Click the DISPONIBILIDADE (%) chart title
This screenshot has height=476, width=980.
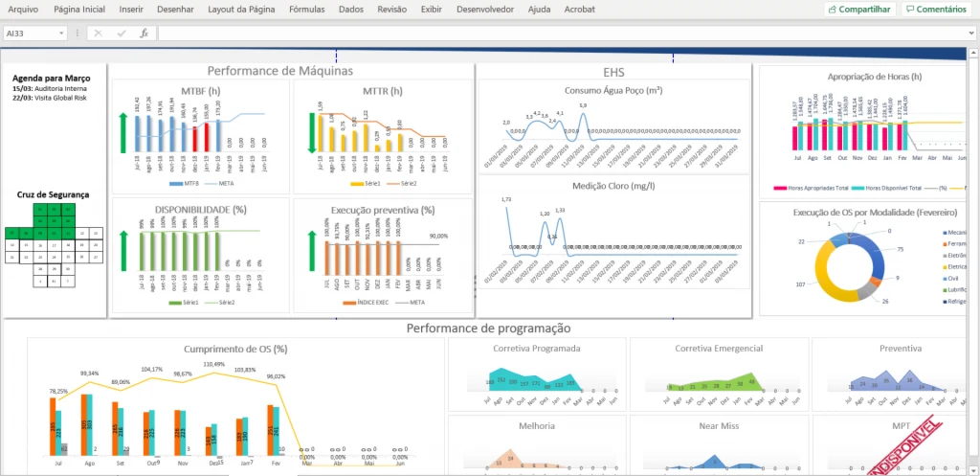tap(199, 210)
